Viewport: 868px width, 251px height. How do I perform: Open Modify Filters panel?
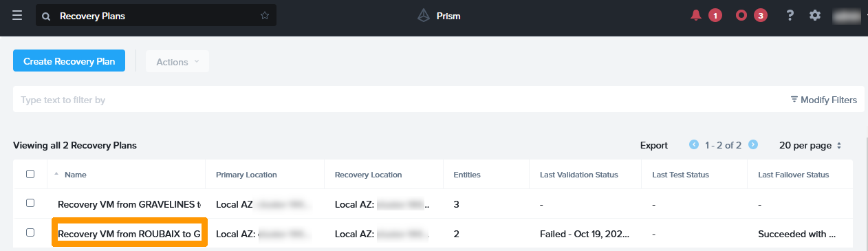coord(823,100)
